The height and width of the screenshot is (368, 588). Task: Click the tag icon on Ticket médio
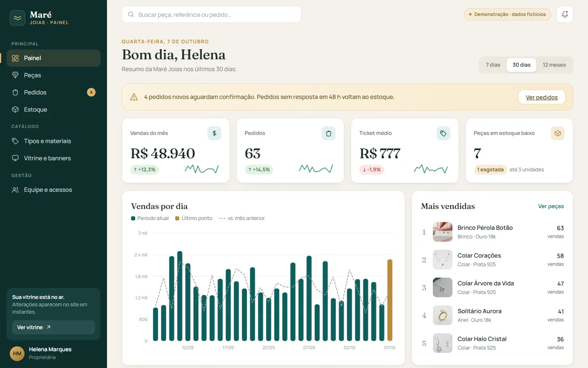click(443, 133)
